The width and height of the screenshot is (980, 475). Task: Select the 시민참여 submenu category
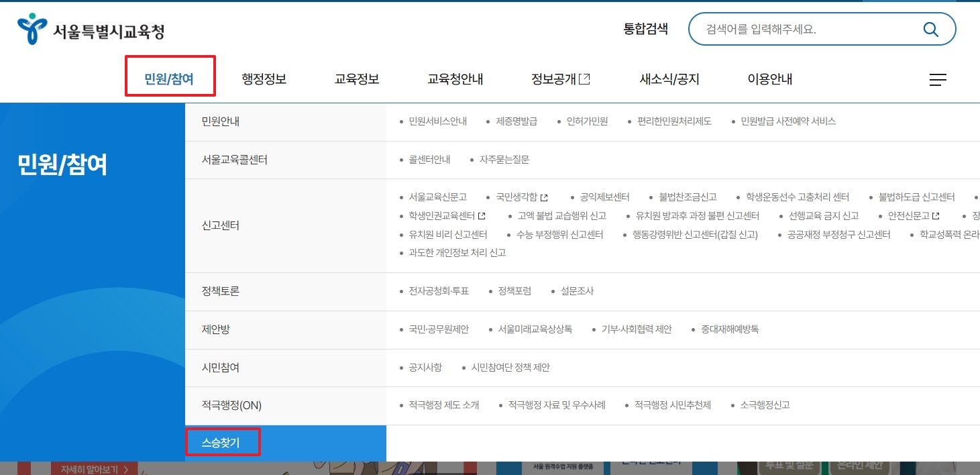click(x=286, y=368)
